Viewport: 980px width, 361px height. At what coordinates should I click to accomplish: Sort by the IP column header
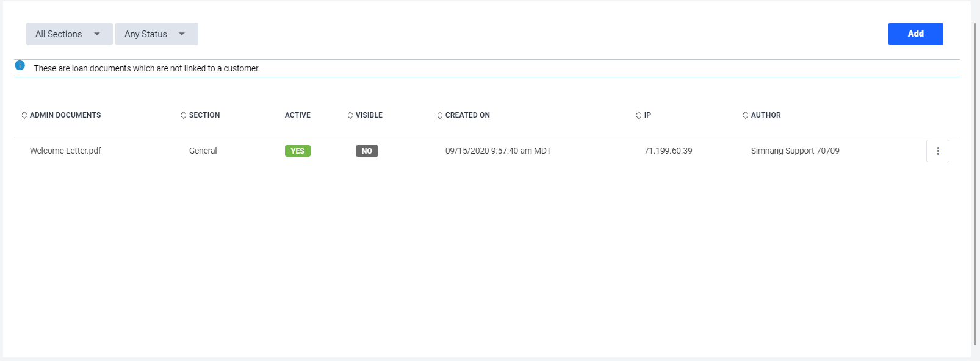coord(643,115)
